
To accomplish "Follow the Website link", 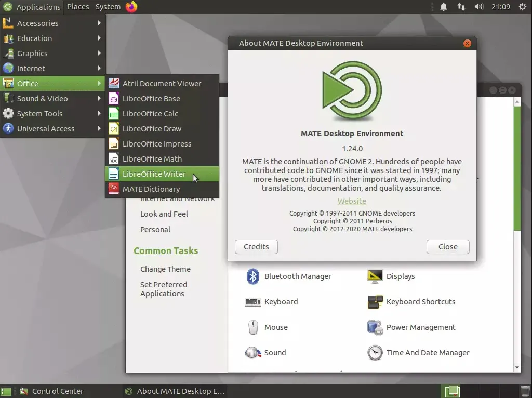I will [x=352, y=201].
